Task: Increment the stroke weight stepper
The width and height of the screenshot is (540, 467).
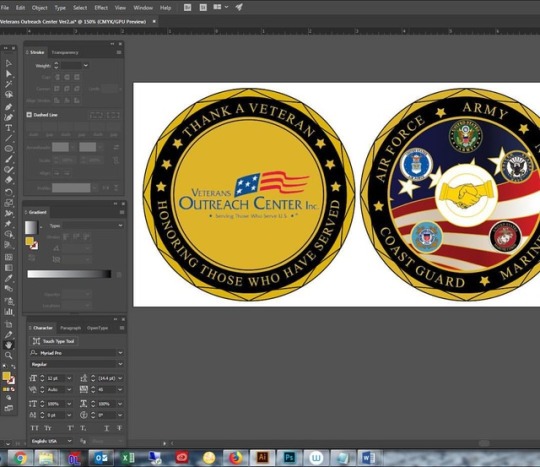Action: 56,63
